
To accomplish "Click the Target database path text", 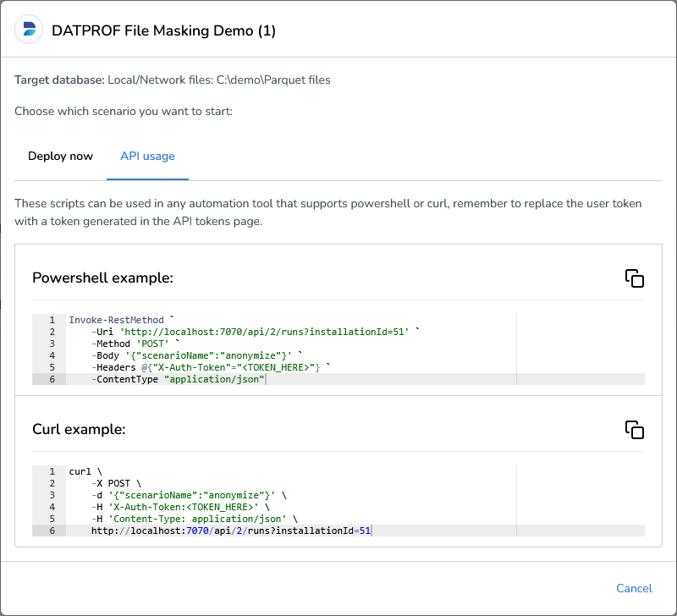I will point(217,80).
